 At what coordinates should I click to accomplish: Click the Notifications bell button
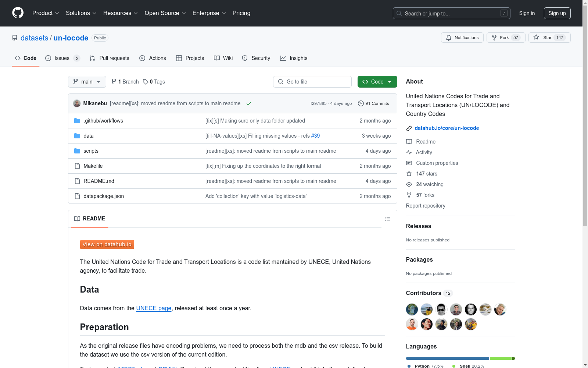point(462,38)
